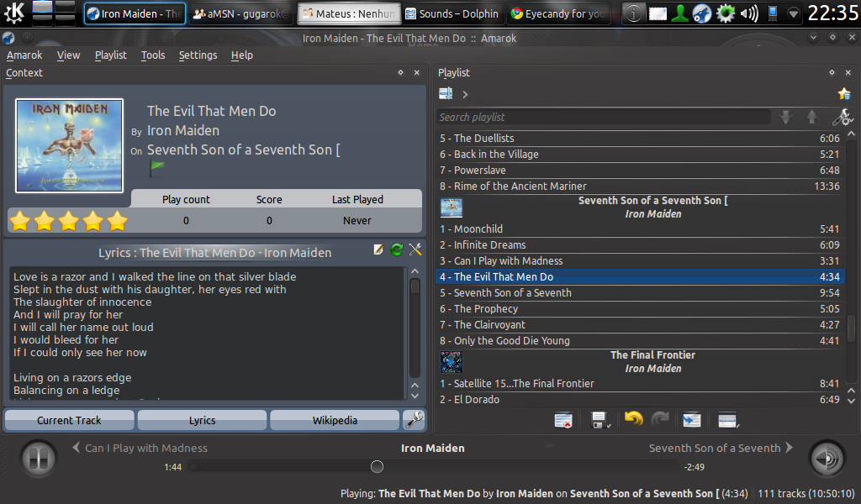861x504 pixels.
Task: Clear the playlist with the red X icon
Action: [x=563, y=421]
